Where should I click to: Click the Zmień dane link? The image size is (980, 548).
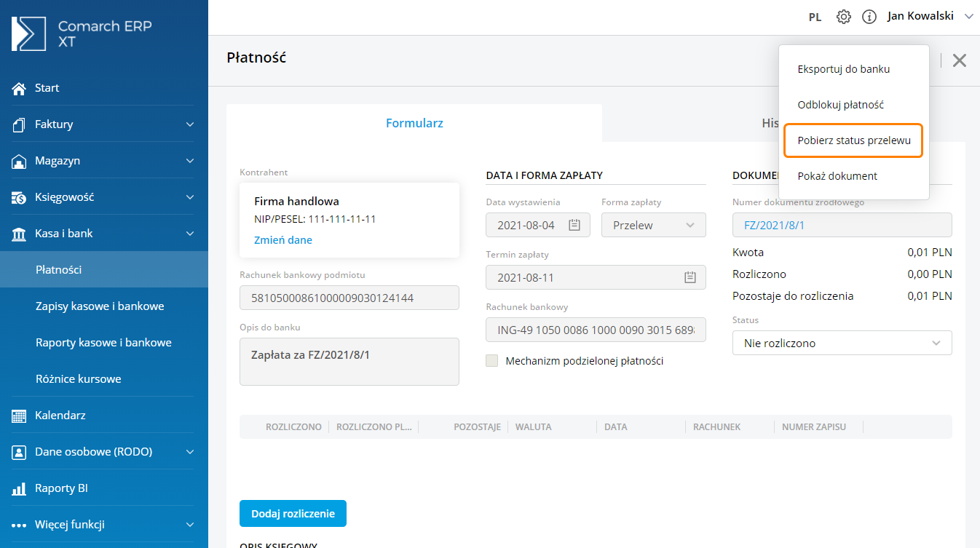coord(283,239)
